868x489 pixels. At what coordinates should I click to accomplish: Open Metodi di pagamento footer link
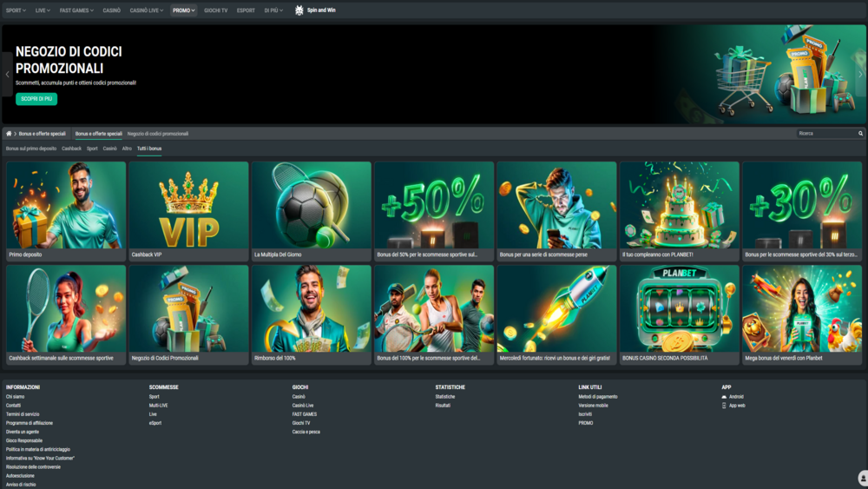[x=598, y=397]
